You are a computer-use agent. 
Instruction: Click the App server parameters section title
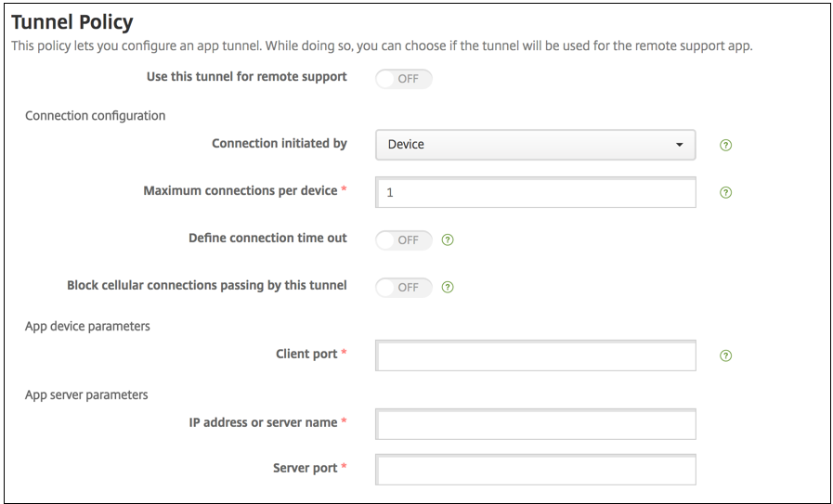pyautogui.click(x=86, y=394)
